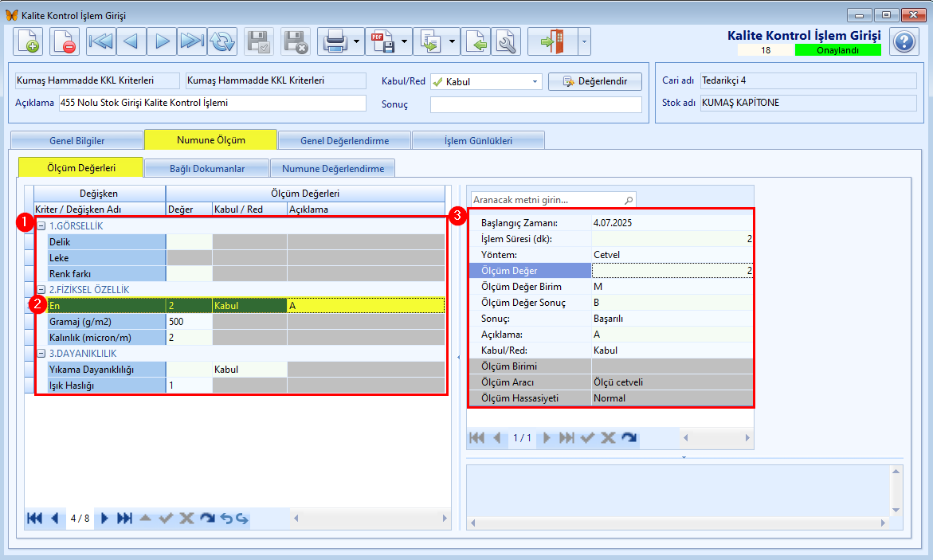
Task: Click the left-curved undo arrow in the left navigator
Action: click(x=227, y=519)
